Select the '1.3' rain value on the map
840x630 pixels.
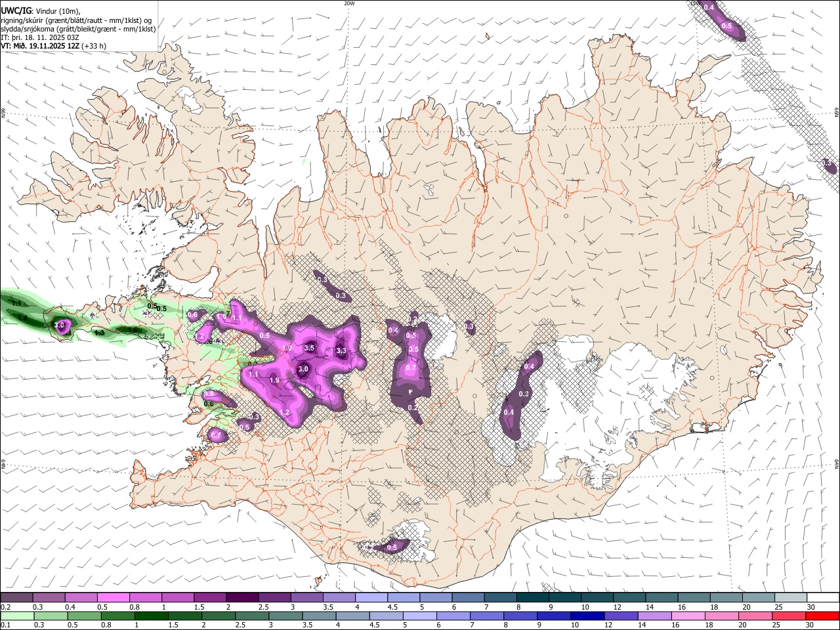coord(100,333)
